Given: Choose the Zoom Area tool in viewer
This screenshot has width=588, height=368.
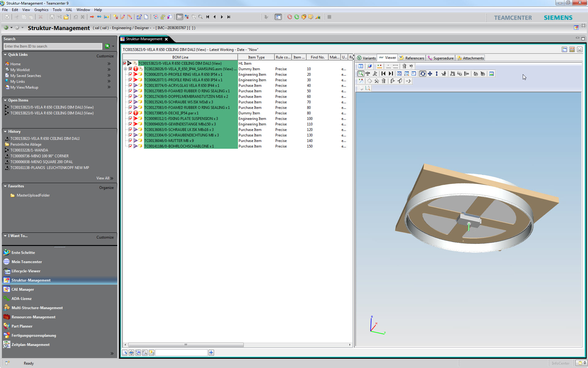Looking at the screenshot, I should (x=407, y=74).
